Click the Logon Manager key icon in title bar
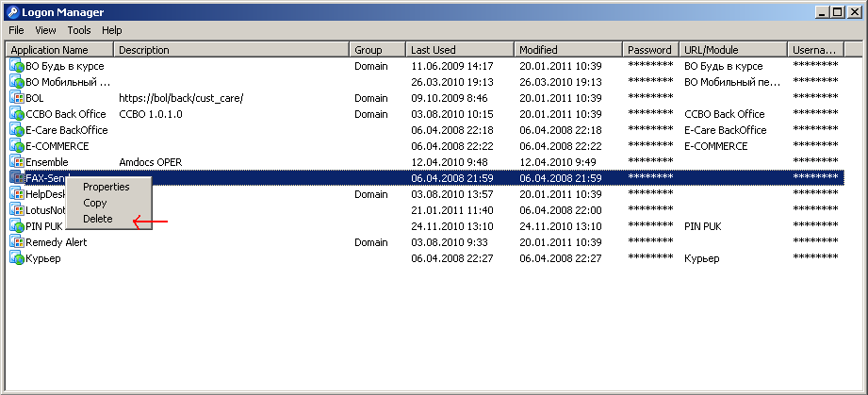This screenshot has width=868, height=395. 13,12
